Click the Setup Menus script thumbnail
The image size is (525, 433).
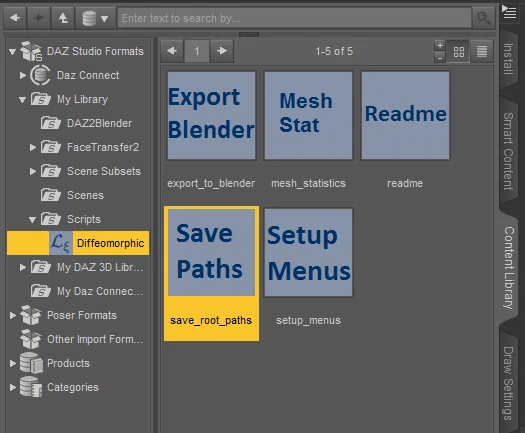[x=308, y=252]
